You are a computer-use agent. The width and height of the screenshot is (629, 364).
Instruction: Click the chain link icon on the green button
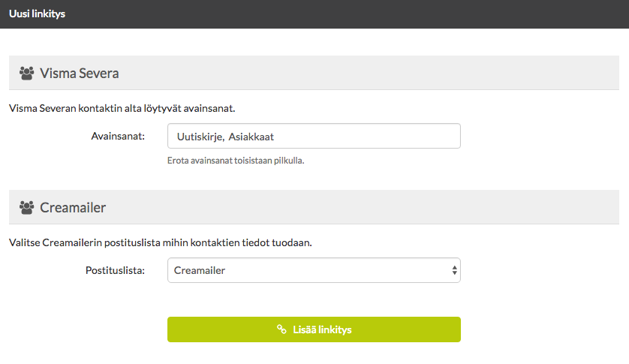coord(281,329)
